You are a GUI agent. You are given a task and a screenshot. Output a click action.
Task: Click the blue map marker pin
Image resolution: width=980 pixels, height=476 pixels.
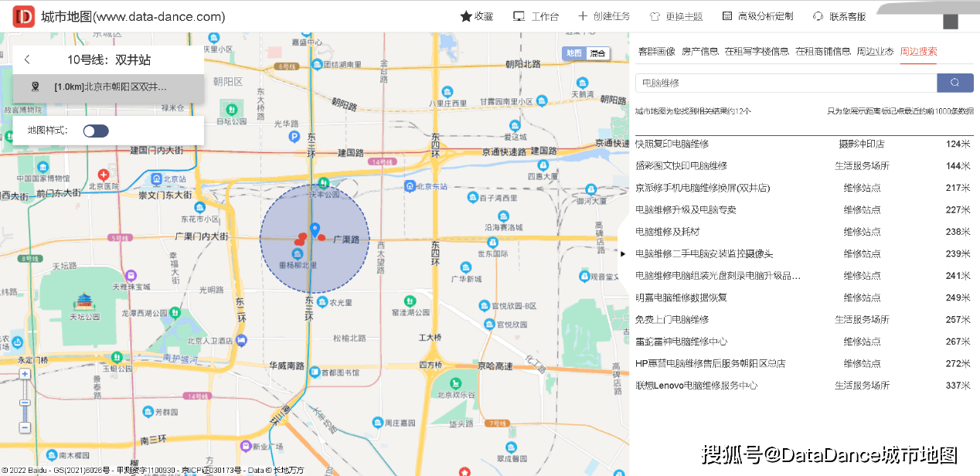point(315,229)
